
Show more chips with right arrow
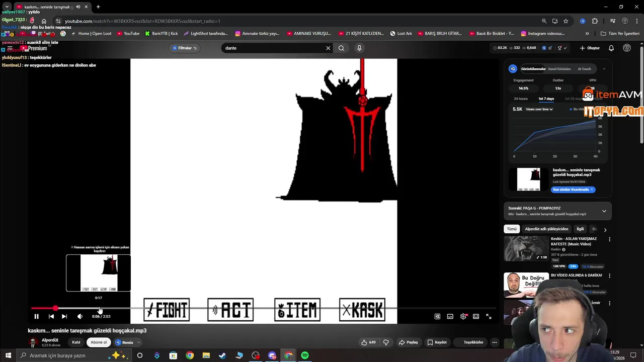coord(605,230)
